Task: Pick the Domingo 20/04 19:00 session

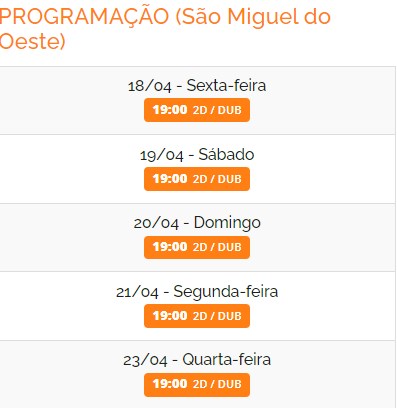Action: click(197, 247)
